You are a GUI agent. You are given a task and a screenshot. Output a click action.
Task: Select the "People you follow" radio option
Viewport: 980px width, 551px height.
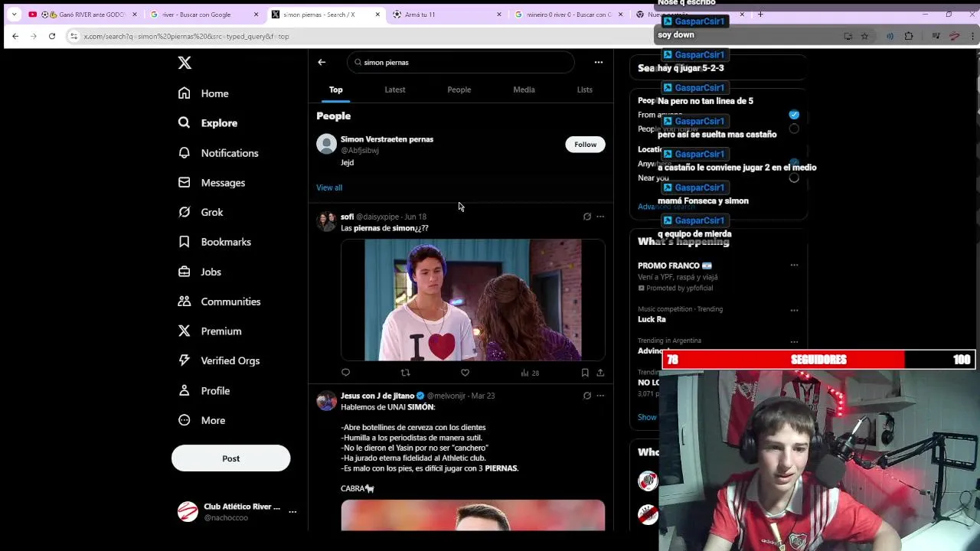[794, 129]
